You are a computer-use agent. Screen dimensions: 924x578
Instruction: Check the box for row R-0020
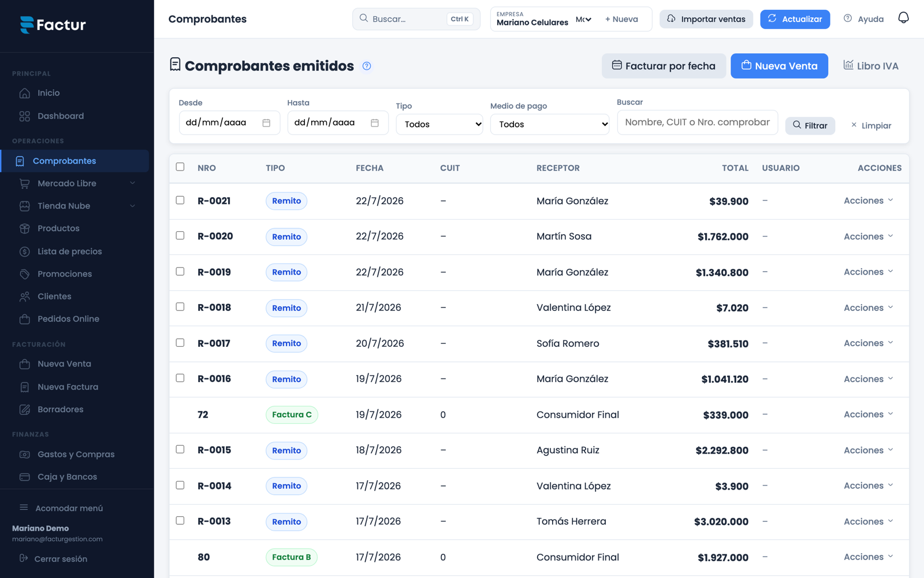(180, 236)
